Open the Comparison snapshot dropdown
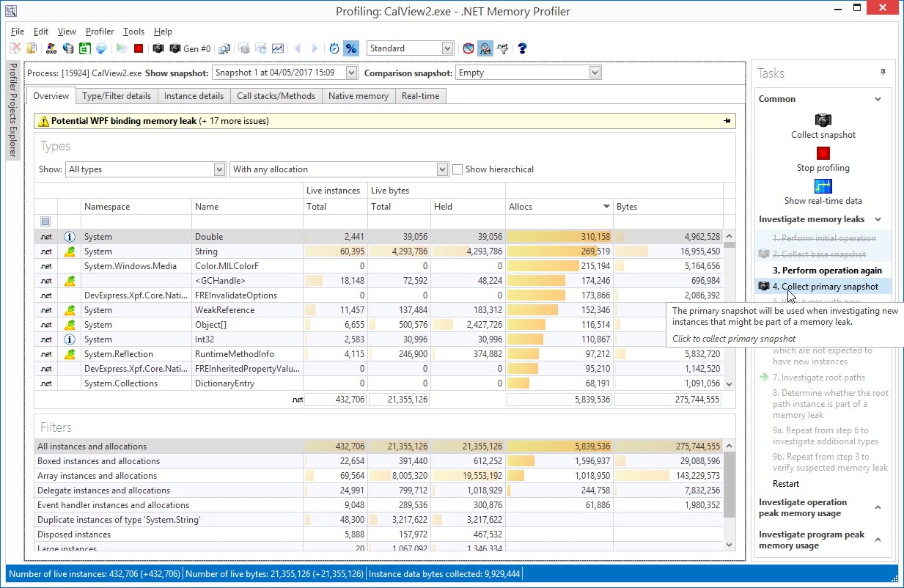Viewport: 904px width, 588px height. pyautogui.click(x=595, y=73)
